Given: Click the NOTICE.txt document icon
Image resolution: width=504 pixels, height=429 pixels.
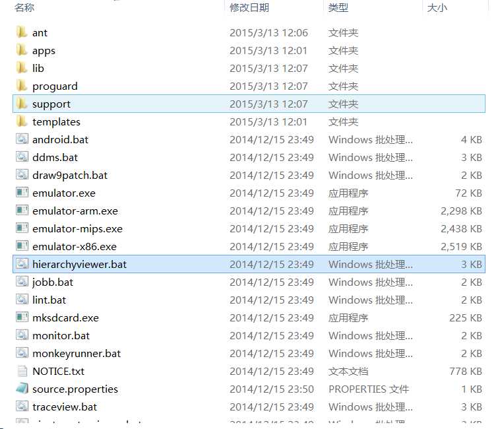Looking at the screenshot, I should (x=22, y=371).
